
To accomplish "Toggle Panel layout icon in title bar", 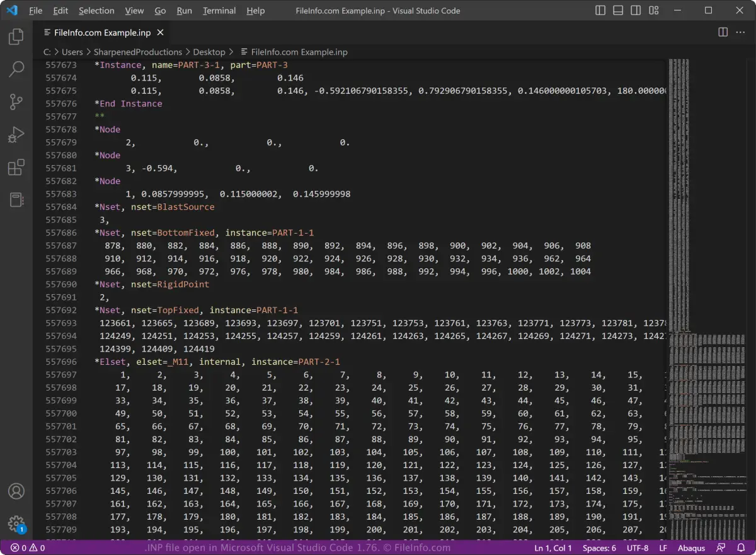I will (x=618, y=11).
